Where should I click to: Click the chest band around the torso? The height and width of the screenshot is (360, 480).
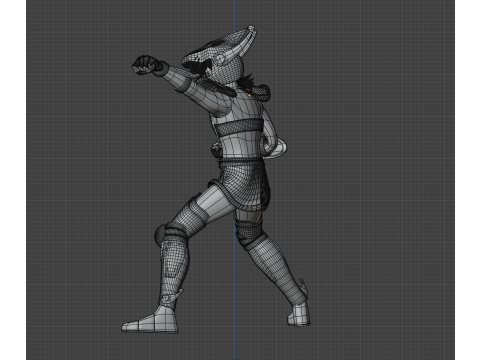[238, 128]
